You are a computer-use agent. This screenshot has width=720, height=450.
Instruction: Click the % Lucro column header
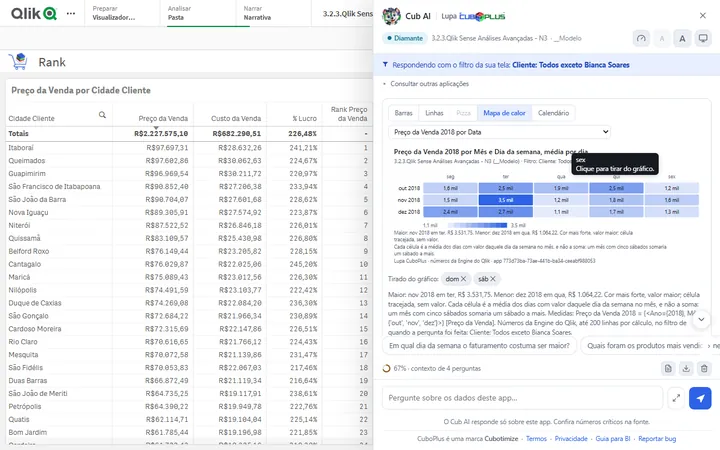pos(304,118)
